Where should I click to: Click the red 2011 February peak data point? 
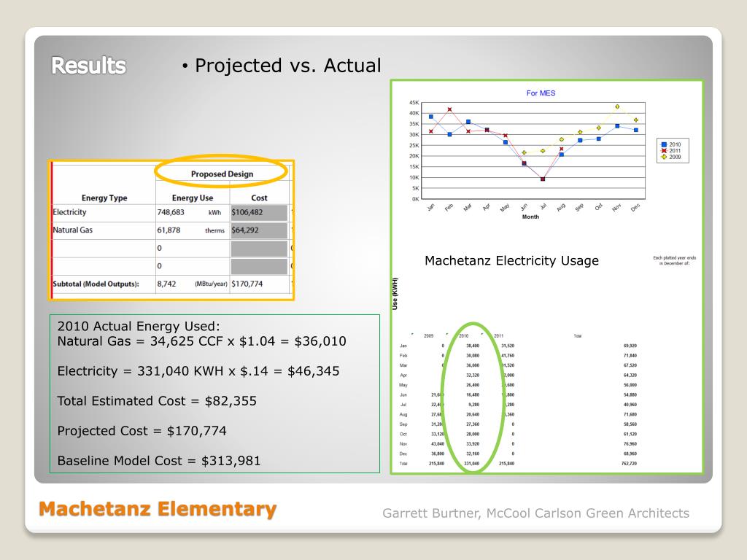449,109
